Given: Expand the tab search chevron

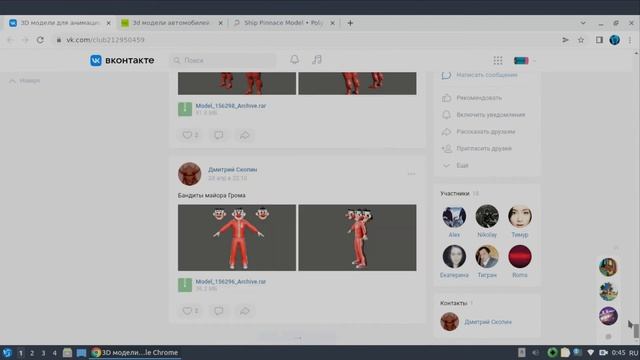Looking at the screenshot, I should pyautogui.click(x=583, y=23).
